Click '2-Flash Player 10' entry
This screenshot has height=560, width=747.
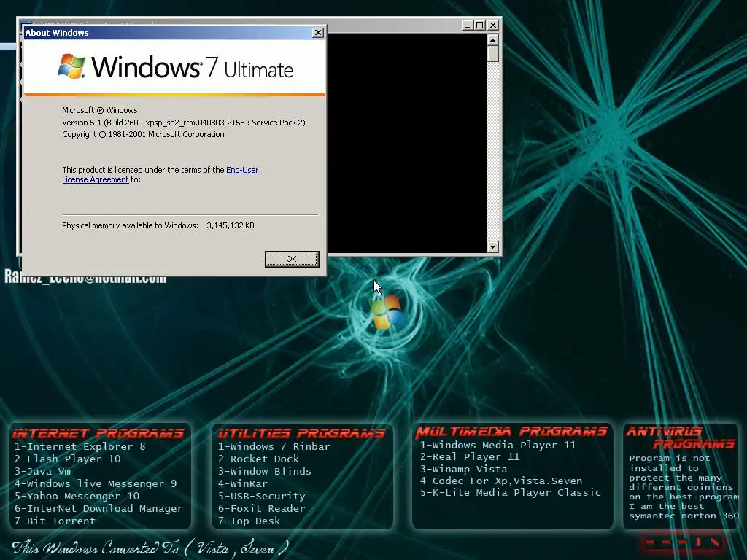pyautogui.click(x=67, y=459)
